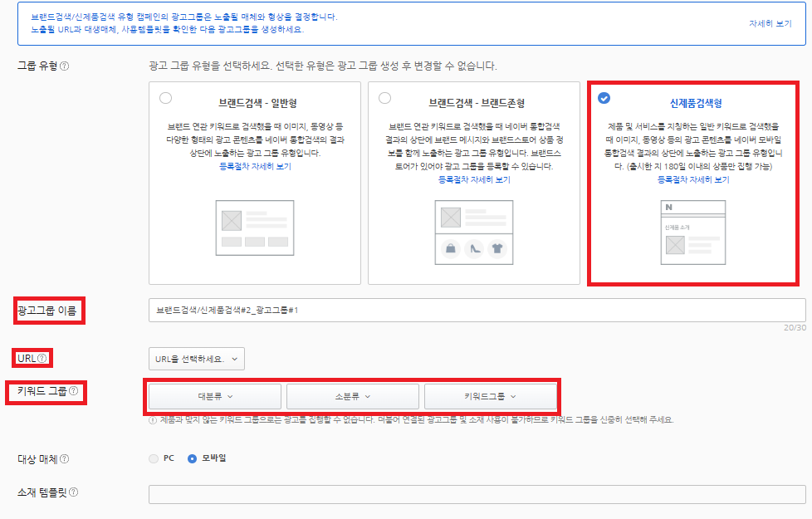This screenshot has height=519, width=812.
Task: Open the 키워드 그룹 help tooltip icon
Action: pyautogui.click(x=74, y=391)
